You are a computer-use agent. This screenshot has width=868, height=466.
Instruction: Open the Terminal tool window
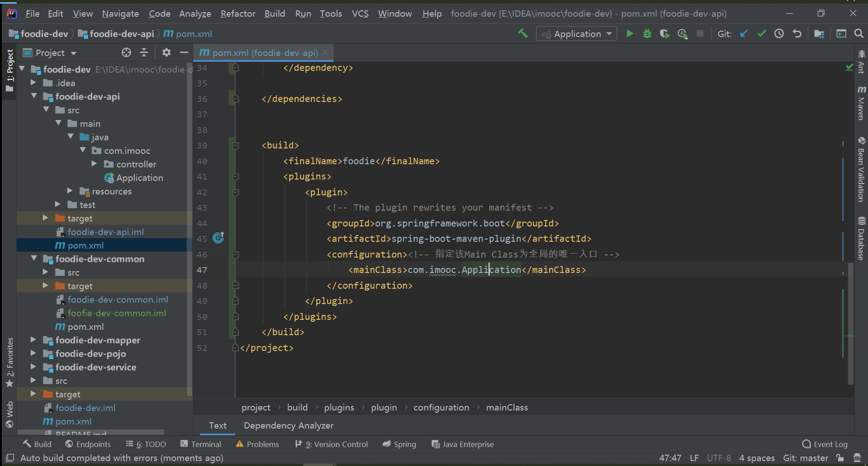coord(201,444)
